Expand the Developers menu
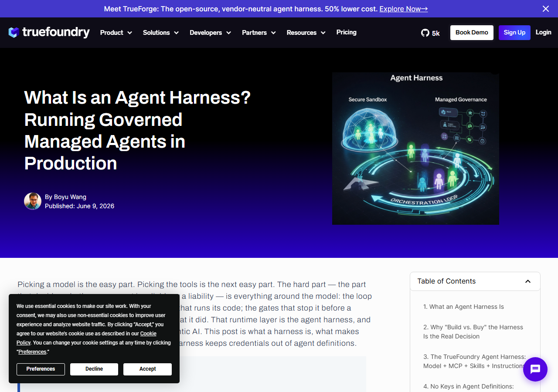 click(211, 33)
